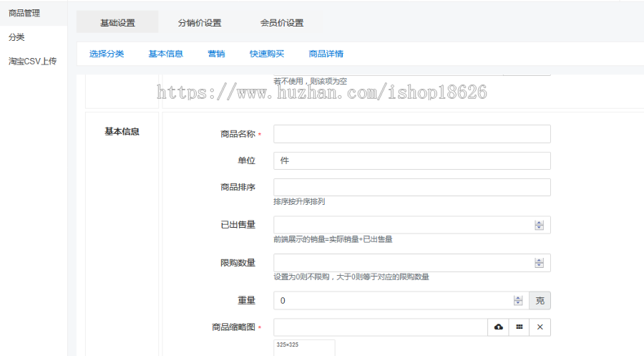The width and height of the screenshot is (644, 356).
Task: Switch to the 会员价设置 tab
Action: [282, 23]
